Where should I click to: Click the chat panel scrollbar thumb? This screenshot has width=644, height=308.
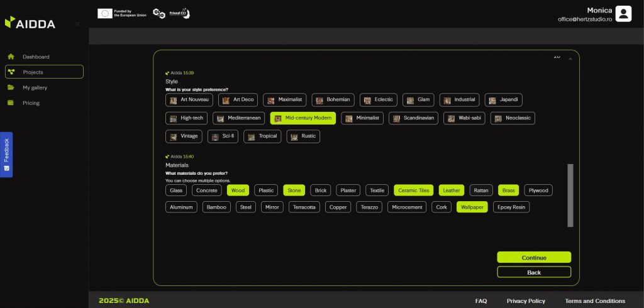[570, 195]
